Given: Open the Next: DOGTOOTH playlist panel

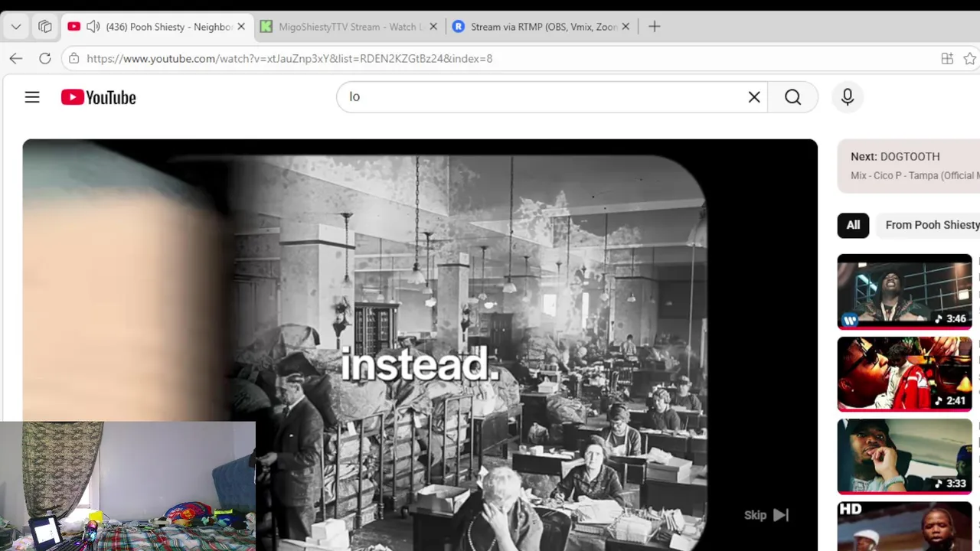Looking at the screenshot, I should pyautogui.click(x=909, y=165).
